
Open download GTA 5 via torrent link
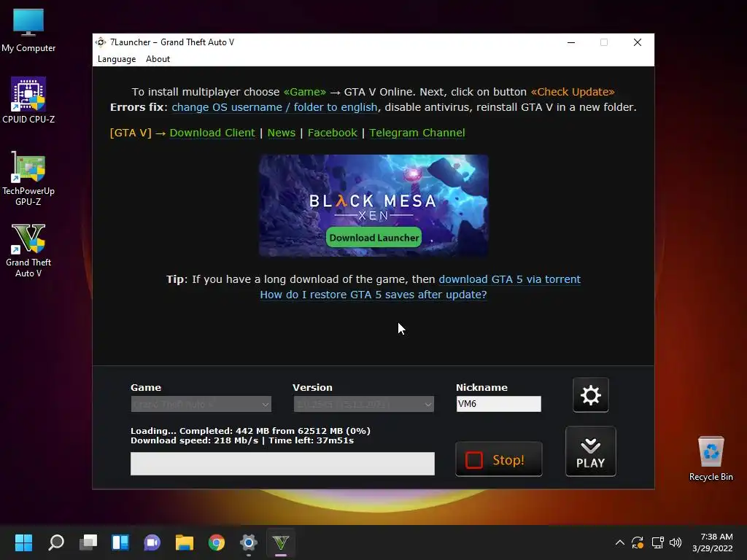tap(510, 279)
